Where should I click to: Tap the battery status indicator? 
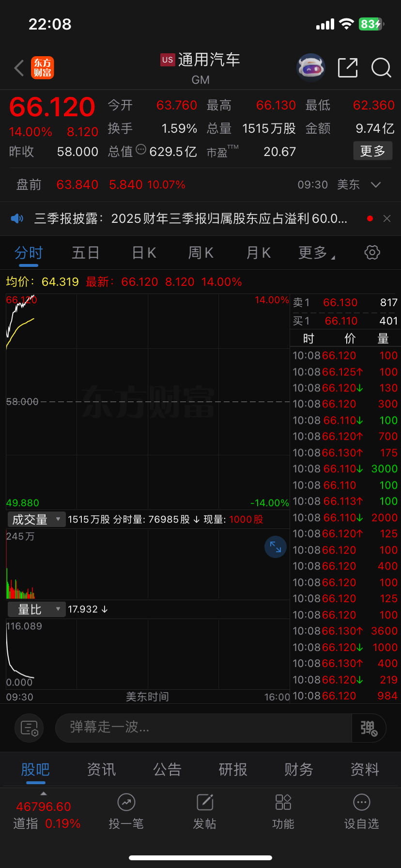[x=371, y=24]
